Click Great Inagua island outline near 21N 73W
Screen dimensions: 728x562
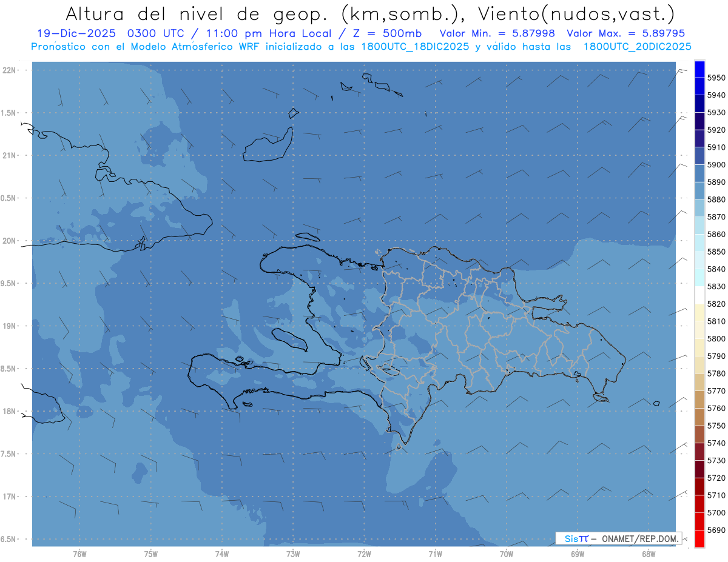click(267, 144)
